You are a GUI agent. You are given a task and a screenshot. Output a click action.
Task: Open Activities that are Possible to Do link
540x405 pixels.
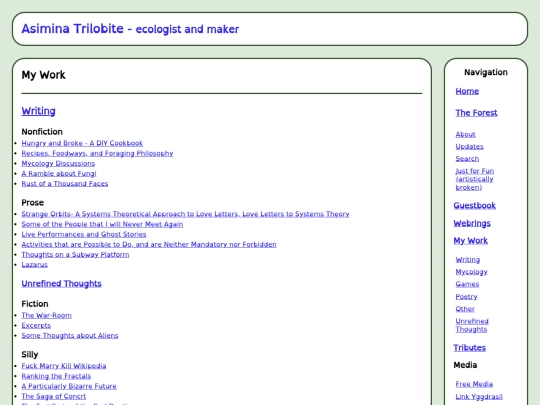149,245
